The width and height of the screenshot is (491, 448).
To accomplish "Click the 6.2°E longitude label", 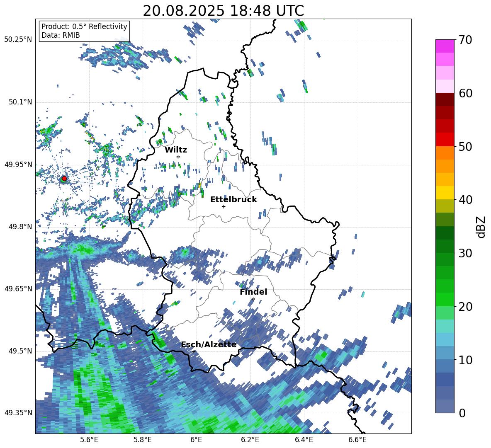I will coord(250,440).
